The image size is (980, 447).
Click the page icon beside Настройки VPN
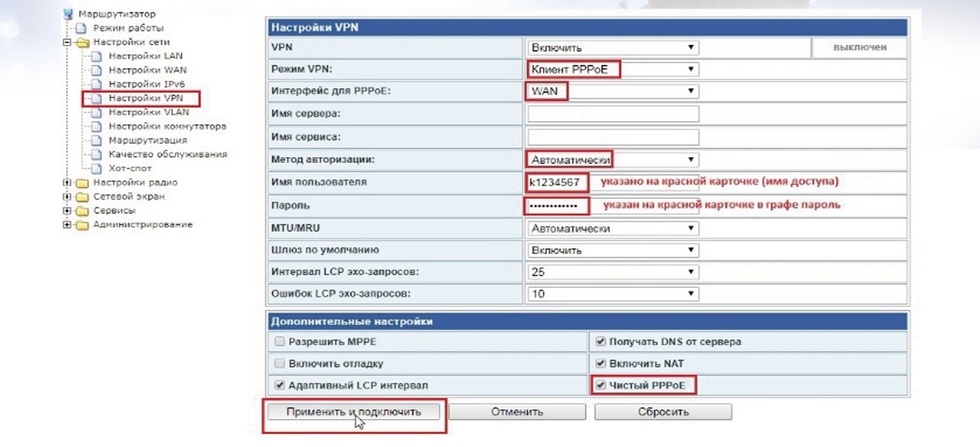click(x=97, y=98)
